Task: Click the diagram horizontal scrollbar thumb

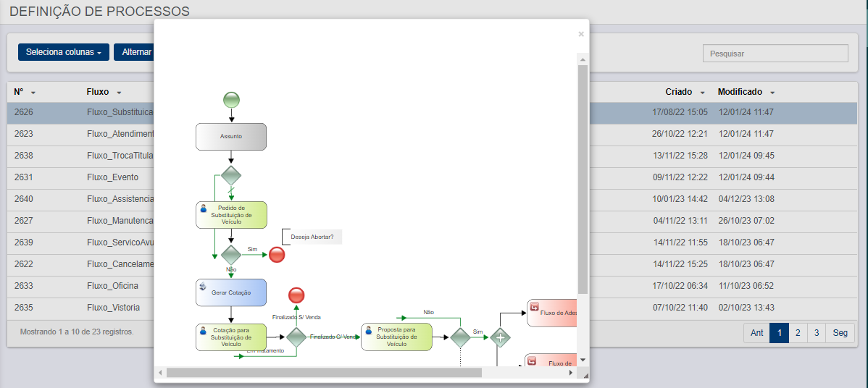Action: click(324, 373)
